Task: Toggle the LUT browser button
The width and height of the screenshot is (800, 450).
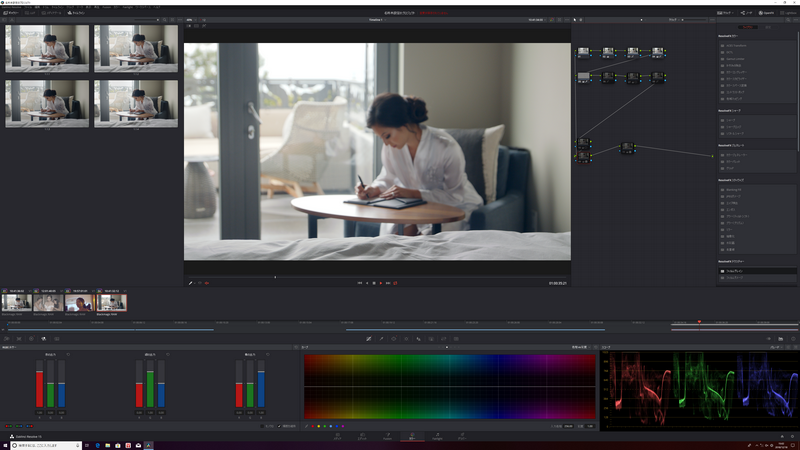Action: click(30, 13)
